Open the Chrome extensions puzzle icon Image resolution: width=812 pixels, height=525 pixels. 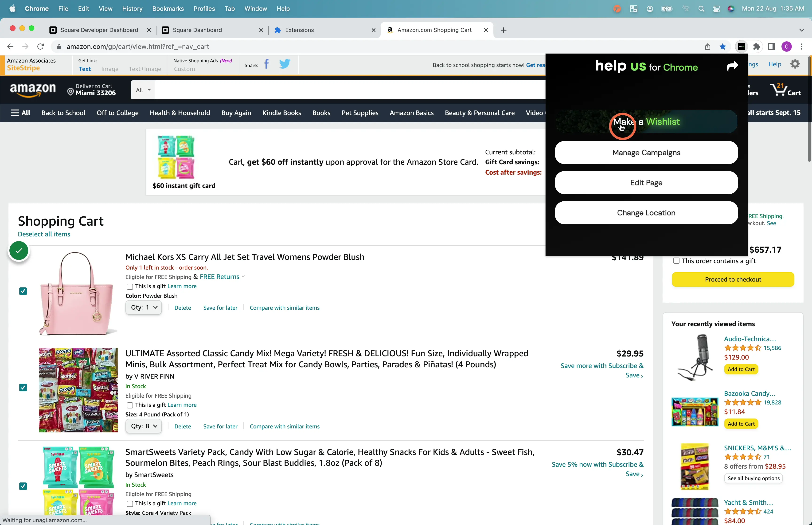click(757, 47)
